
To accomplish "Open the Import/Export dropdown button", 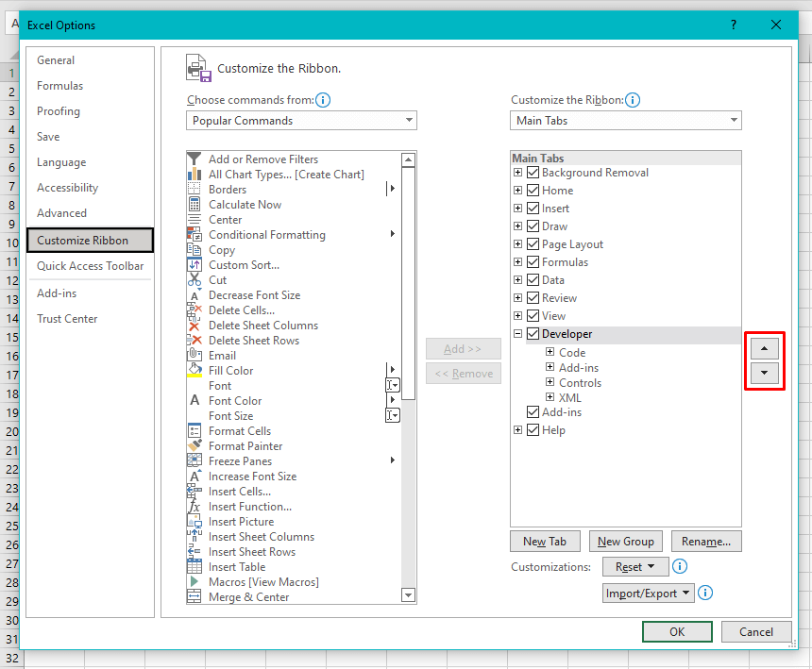I will click(649, 594).
